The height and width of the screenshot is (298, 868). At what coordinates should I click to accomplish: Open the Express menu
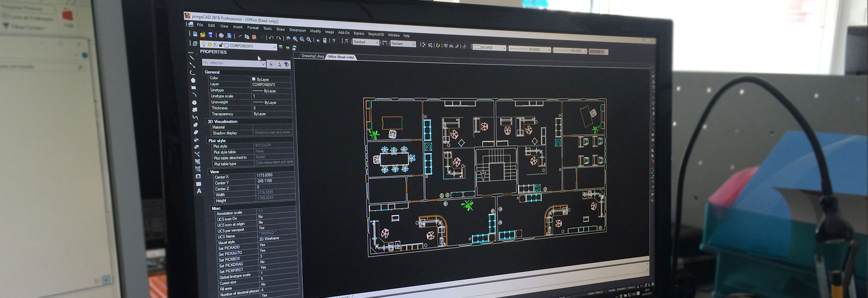click(x=359, y=33)
